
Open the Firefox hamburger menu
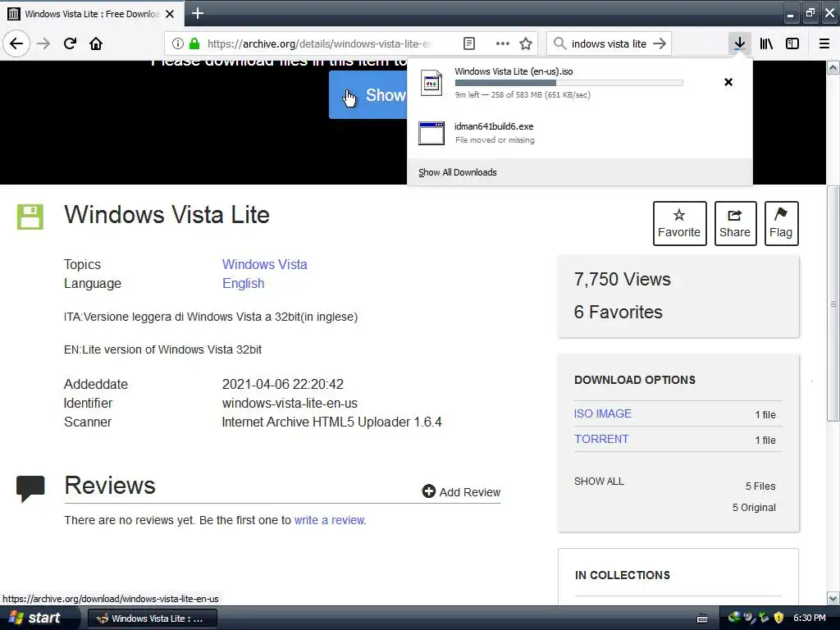coord(824,43)
